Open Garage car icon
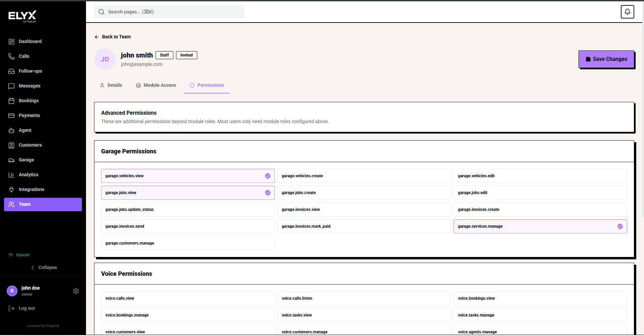The image size is (644, 335). [x=11, y=160]
